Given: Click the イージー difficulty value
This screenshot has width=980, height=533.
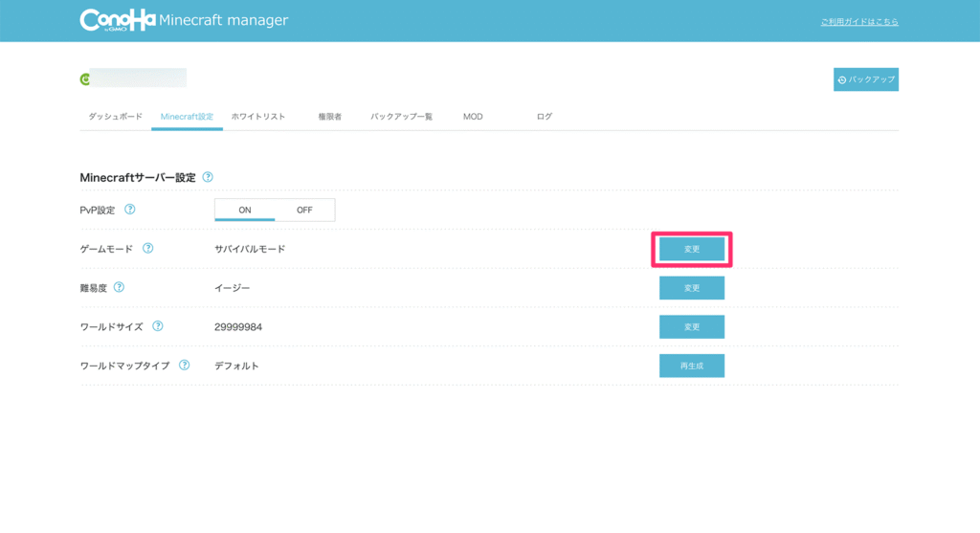Looking at the screenshot, I should coord(232,288).
